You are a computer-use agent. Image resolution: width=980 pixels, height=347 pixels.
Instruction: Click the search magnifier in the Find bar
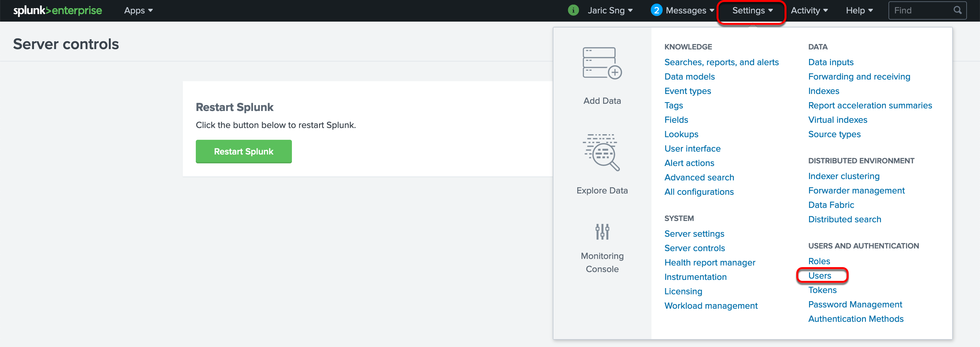957,10
